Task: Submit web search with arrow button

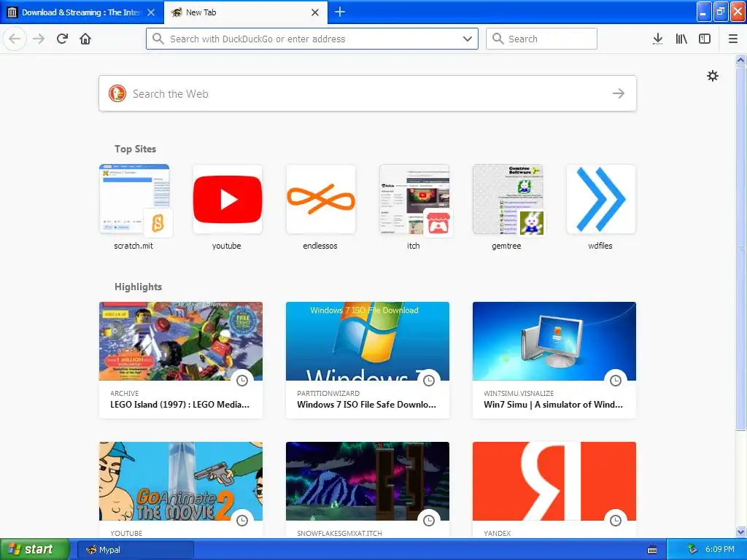Action: (x=619, y=93)
